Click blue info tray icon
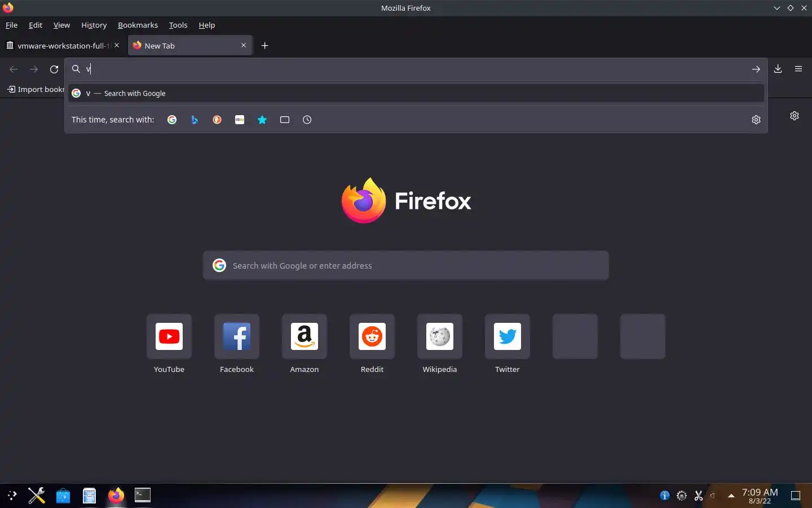This screenshot has height=508, width=812. 665,496
